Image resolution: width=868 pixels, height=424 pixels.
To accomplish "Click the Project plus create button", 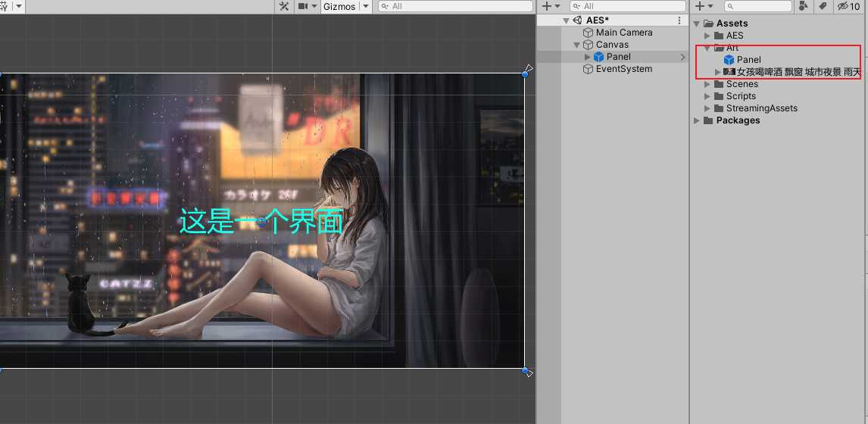I will [x=700, y=6].
